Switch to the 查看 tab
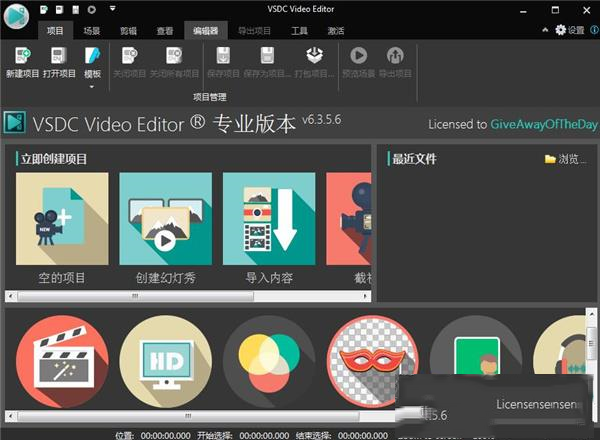The image size is (600, 440). click(x=165, y=31)
